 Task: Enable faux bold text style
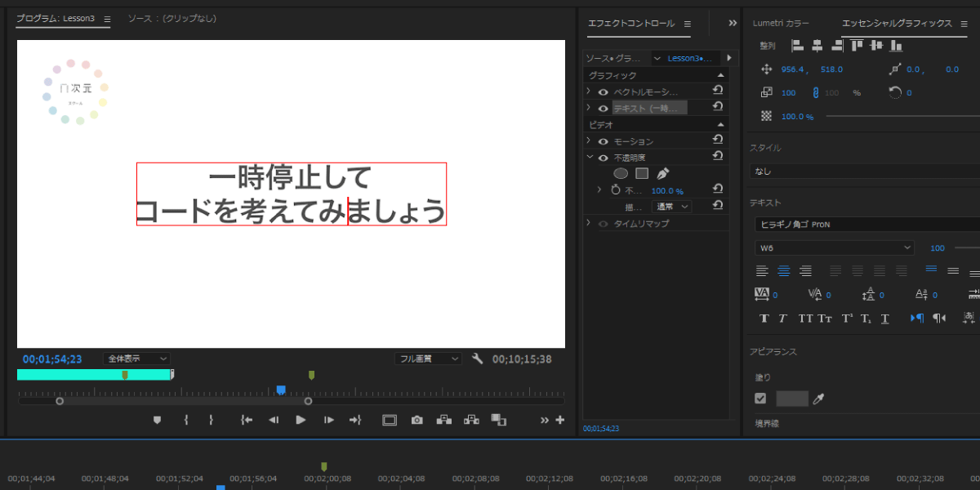(x=764, y=318)
